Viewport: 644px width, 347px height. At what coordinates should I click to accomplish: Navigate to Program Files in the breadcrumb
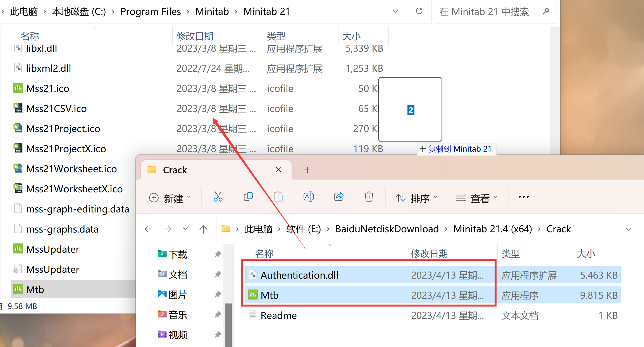(151, 11)
